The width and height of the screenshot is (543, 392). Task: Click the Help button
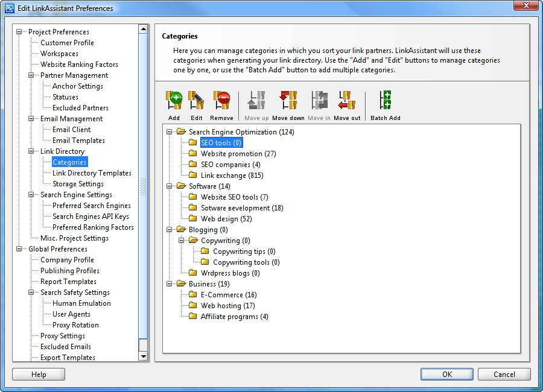[39, 374]
